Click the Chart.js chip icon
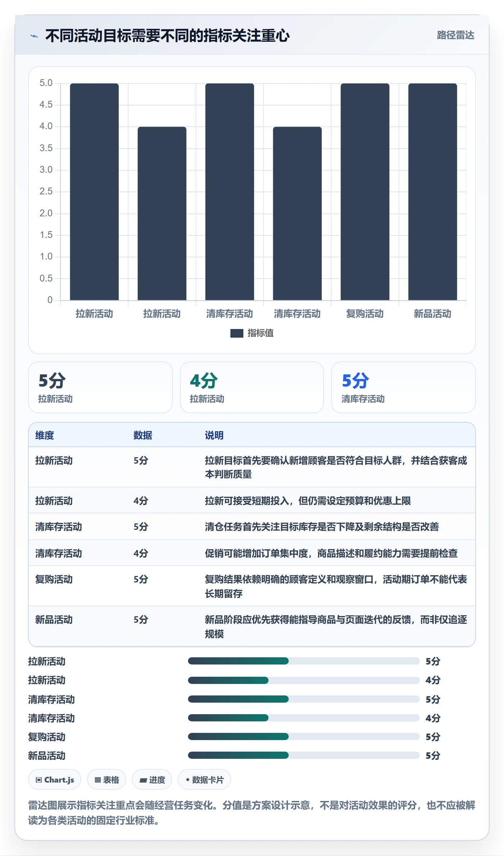Viewport: 504px width, 856px height. 39,780
